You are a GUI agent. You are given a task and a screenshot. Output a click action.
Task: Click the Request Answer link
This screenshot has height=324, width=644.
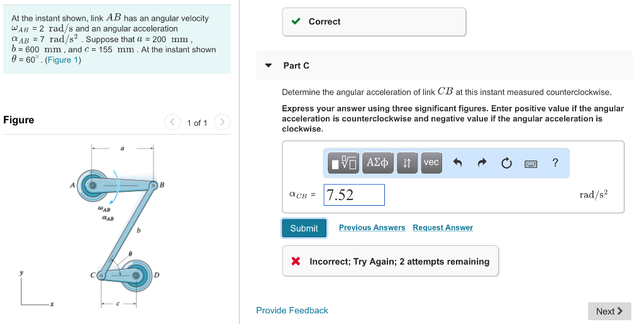(x=443, y=228)
